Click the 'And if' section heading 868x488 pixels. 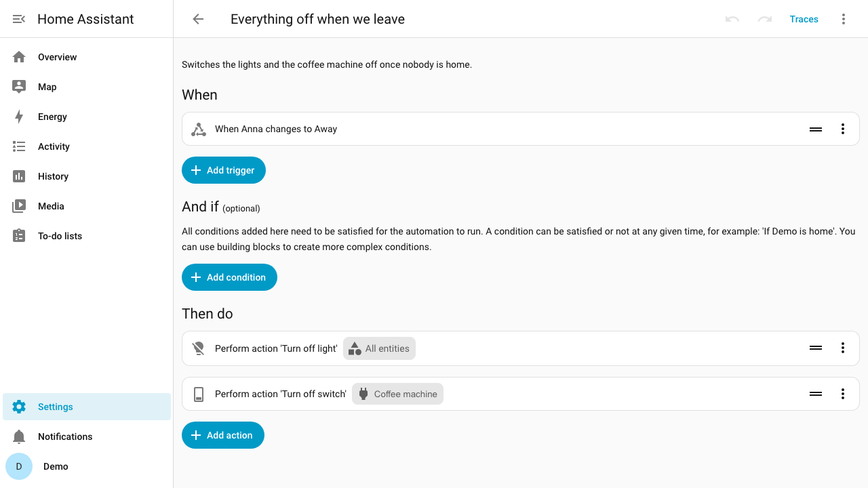tap(200, 207)
